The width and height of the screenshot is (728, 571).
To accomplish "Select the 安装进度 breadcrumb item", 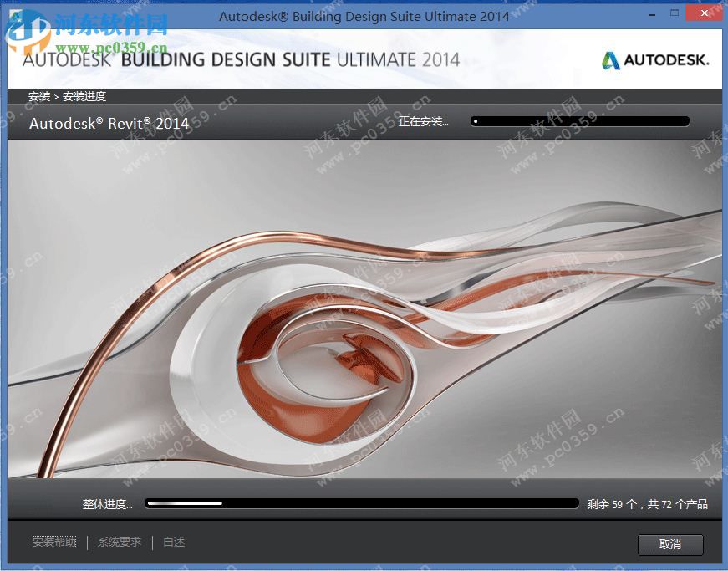I will point(85,96).
